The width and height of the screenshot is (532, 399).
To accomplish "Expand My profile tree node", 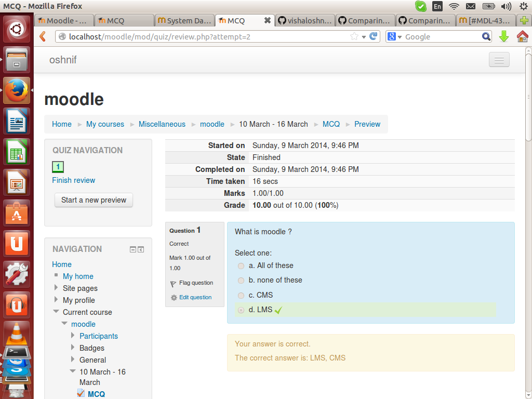I will point(56,300).
